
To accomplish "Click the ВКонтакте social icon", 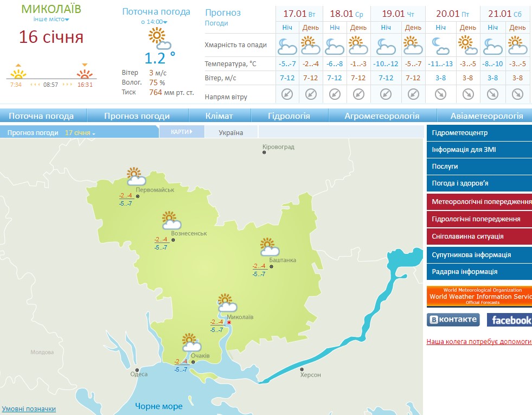I will pyautogui.click(x=453, y=320).
